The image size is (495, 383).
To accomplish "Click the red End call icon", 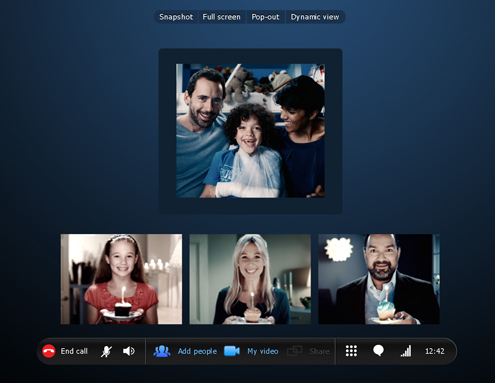I will (x=49, y=351).
